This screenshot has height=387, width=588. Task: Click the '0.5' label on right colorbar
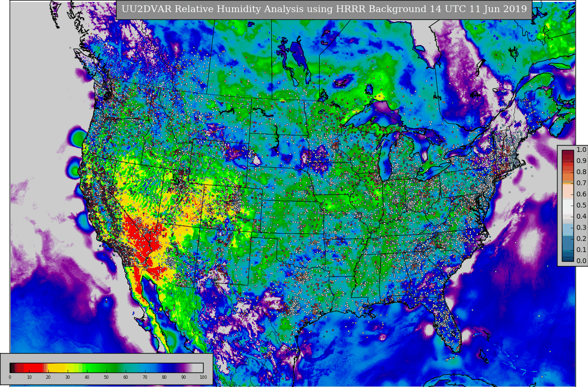[581, 206]
